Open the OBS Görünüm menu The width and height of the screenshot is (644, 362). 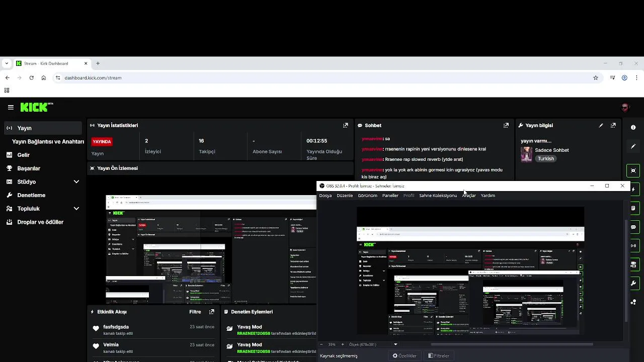(367, 196)
